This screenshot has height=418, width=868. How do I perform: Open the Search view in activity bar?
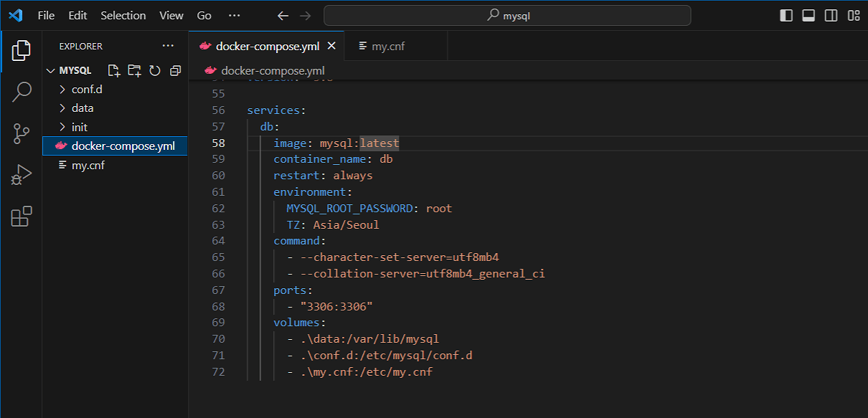pos(22,91)
